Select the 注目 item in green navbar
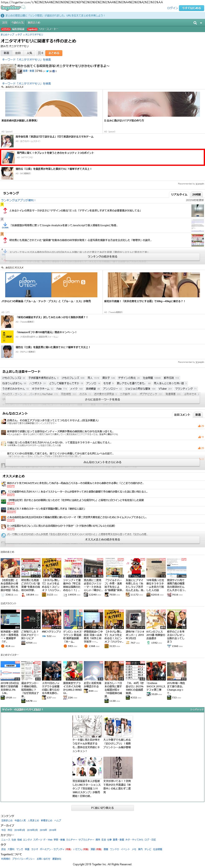Screen dimensions: 205x868 4,23
